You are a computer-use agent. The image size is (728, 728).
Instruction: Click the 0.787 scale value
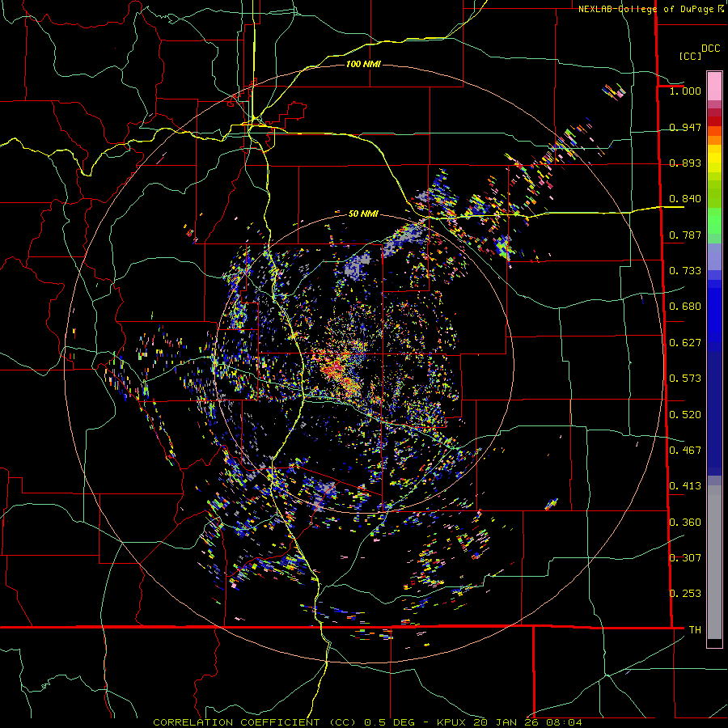[685, 235]
